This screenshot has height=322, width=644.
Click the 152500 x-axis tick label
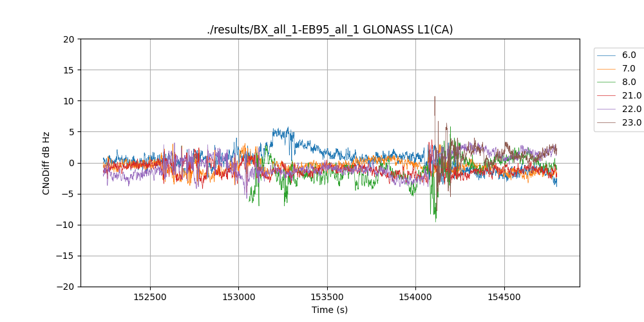tap(150, 298)
